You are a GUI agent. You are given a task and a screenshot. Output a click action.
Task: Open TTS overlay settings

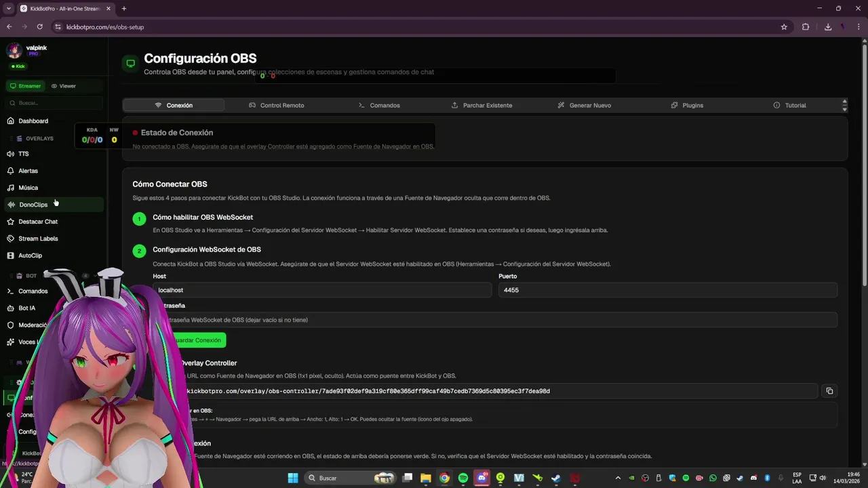tap(54, 154)
